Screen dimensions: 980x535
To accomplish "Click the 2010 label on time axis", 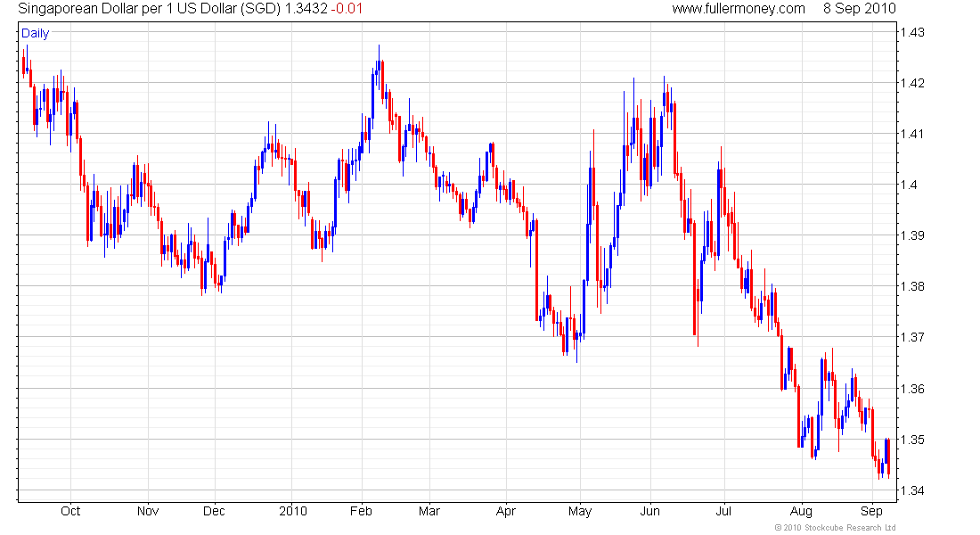I will coord(293,511).
